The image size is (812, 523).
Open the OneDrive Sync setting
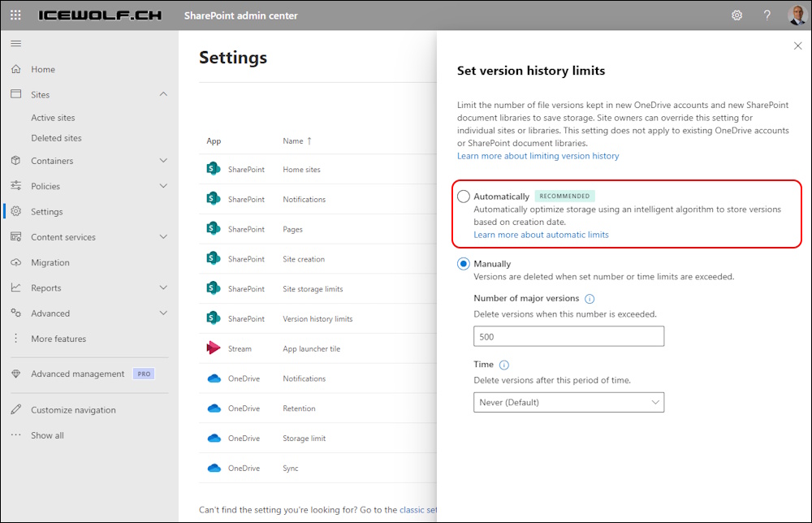(291, 468)
